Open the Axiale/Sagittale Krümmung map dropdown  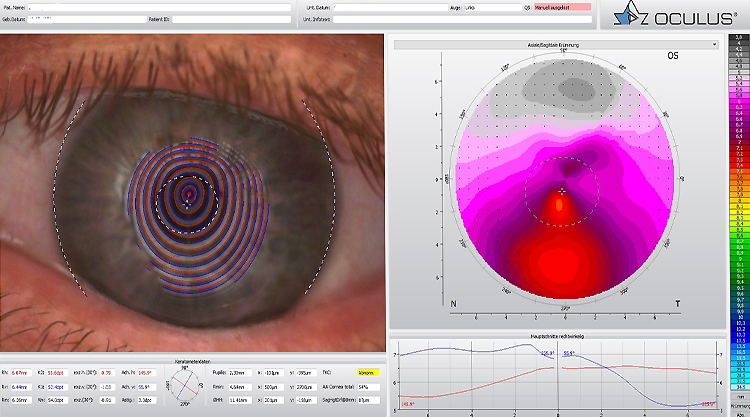click(x=556, y=45)
